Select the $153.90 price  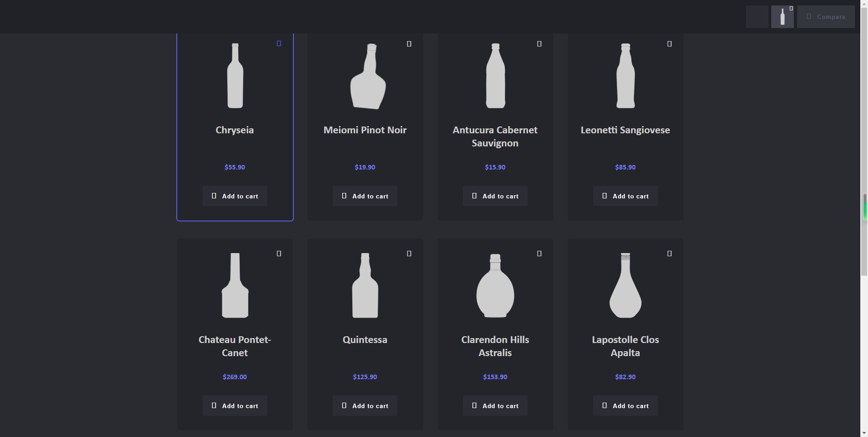click(495, 377)
